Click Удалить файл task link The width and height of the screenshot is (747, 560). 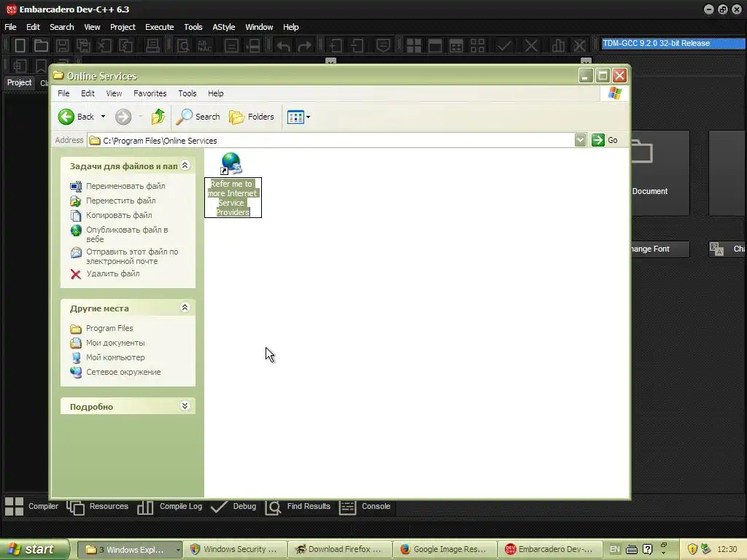[x=113, y=273]
